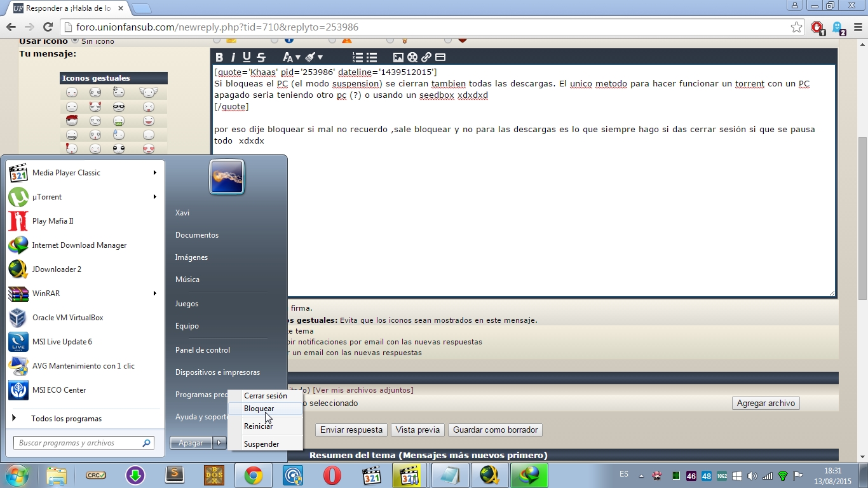Expand the WinRAR submenu arrow
Viewport: 868px width, 488px height.
(x=154, y=294)
